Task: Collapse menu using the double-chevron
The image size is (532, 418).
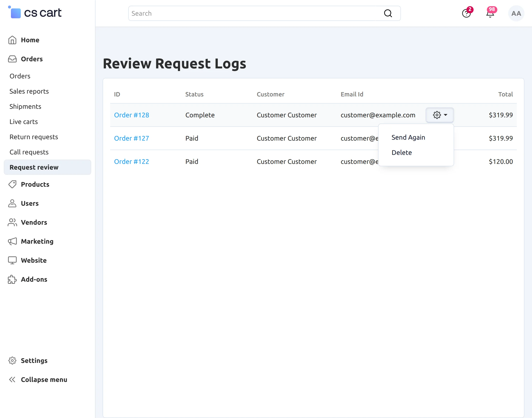Action: click(x=12, y=380)
